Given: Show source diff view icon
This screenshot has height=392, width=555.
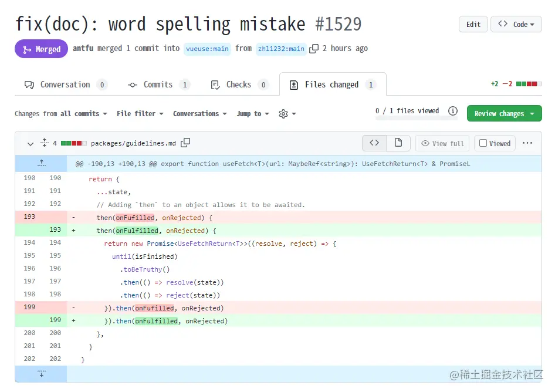Looking at the screenshot, I should (x=374, y=143).
